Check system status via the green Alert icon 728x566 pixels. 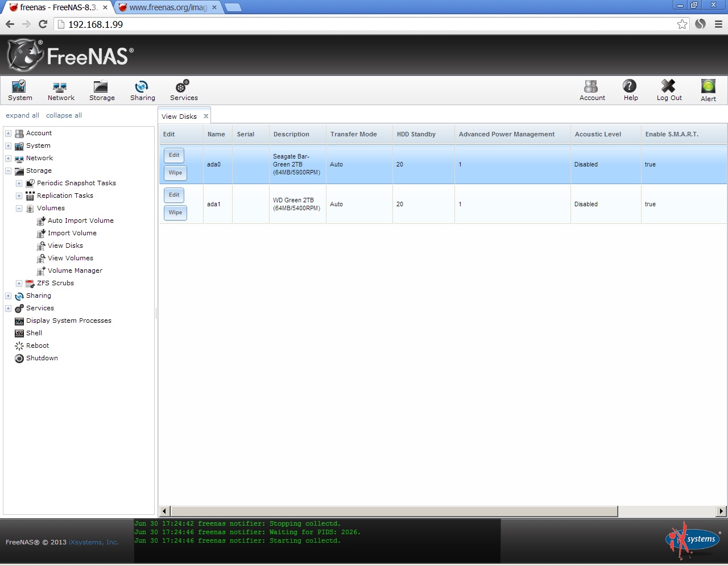708,90
